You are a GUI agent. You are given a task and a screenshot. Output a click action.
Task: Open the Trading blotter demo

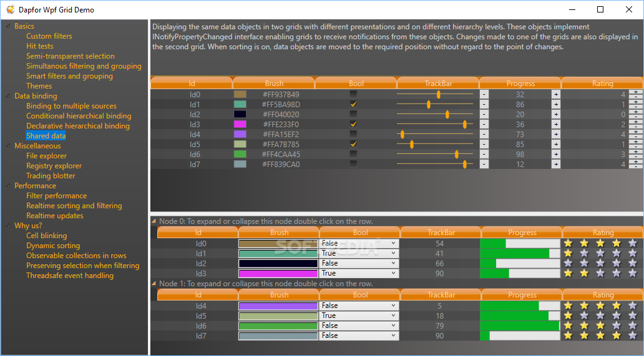pyautogui.click(x=51, y=176)
